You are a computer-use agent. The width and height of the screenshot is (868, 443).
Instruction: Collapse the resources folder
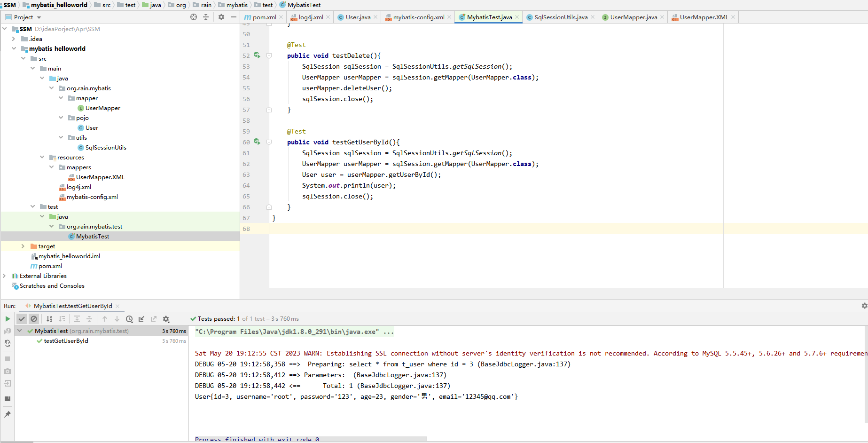click(42, 157)
